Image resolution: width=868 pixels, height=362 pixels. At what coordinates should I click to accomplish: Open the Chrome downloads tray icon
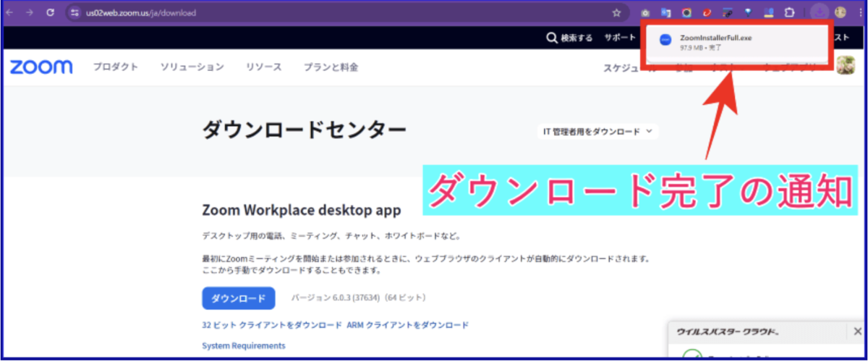point(820,12)
